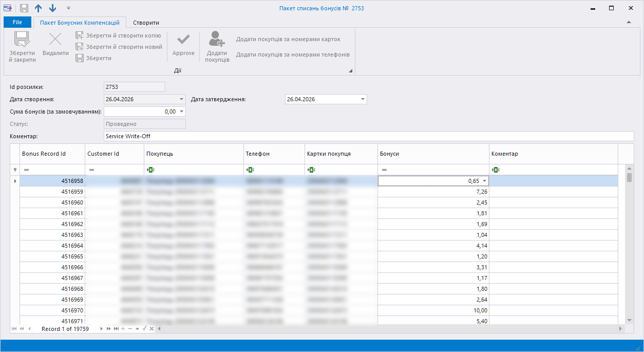The height and width of the screenshot is (352, 644).
Task: Click Додати покупців за номерами карток
Action: 288,40
